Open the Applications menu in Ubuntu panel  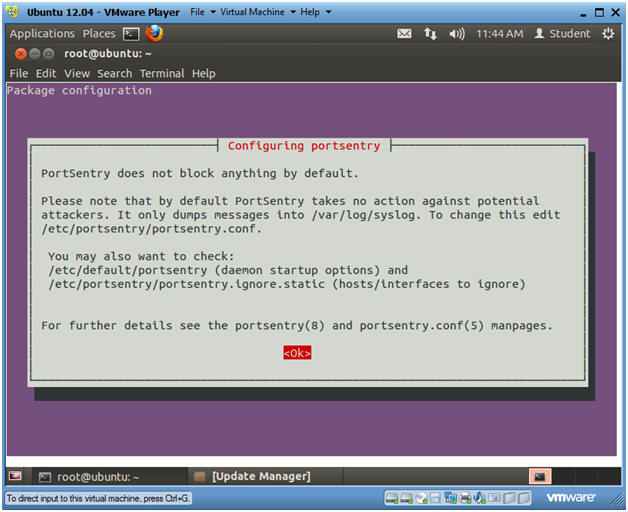pyautogui.click(x=42, y=34)
